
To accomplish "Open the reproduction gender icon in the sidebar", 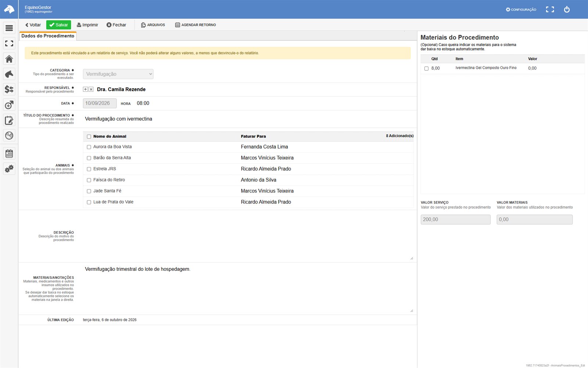I will click(x=9, y=105).
